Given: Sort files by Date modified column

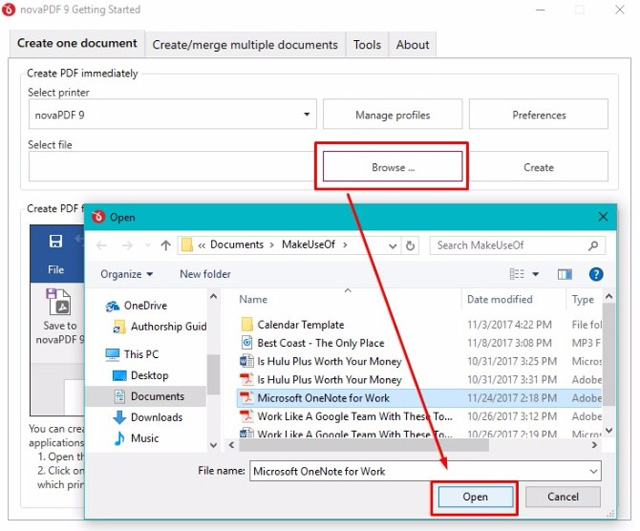Looking at the screenshot, I should point(500,299).
